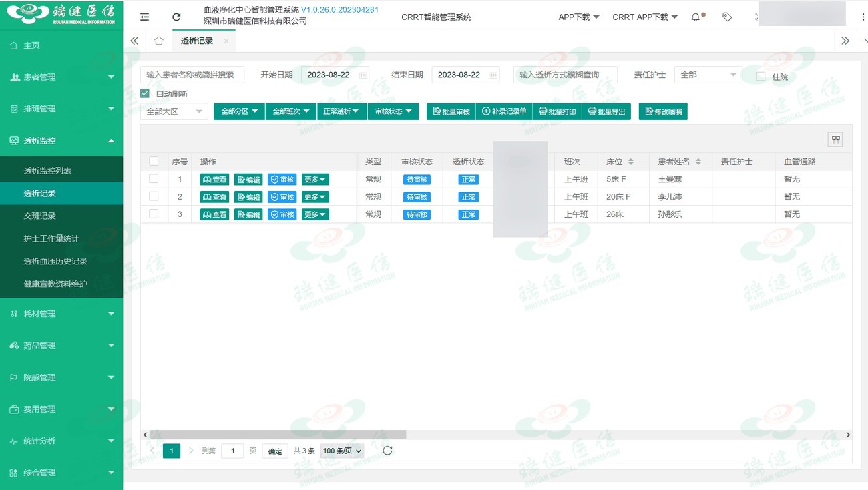Viewport: 868px width, 490px height.
Task: Click the 批量审核 button
Action: 451,111
